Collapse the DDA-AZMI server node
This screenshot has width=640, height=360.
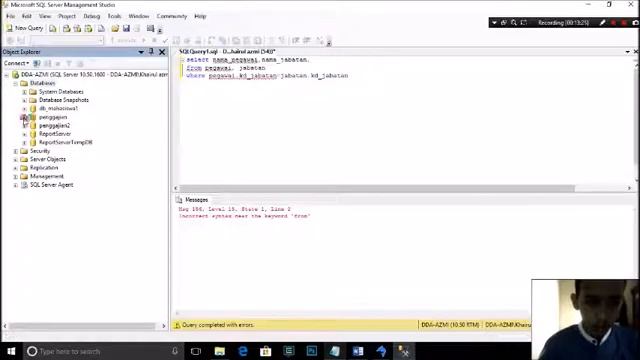7,75
